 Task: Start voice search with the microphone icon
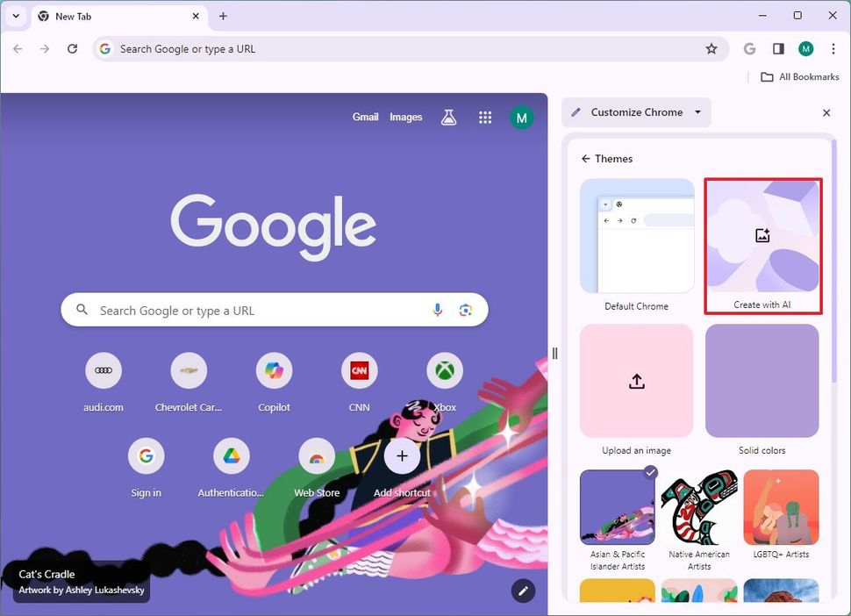pos(438,310)
